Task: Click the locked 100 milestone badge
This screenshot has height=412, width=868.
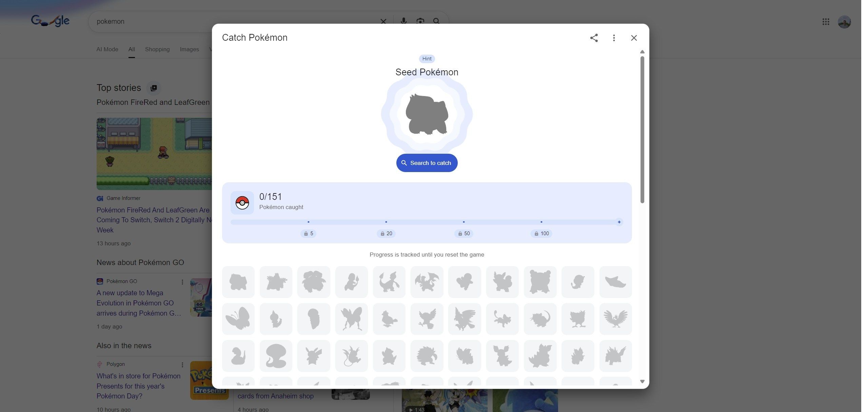Action: point(541,233)
